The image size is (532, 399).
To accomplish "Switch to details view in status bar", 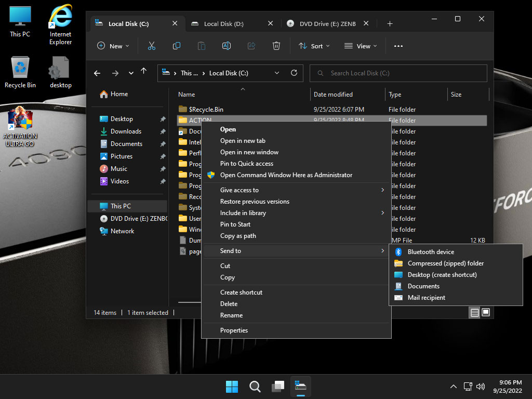I will pos(474,312).
